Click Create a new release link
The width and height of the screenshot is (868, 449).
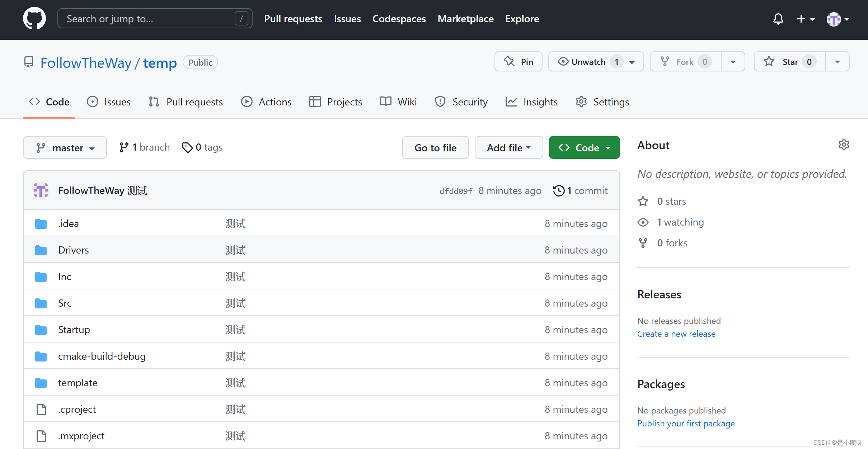point(676,334)
